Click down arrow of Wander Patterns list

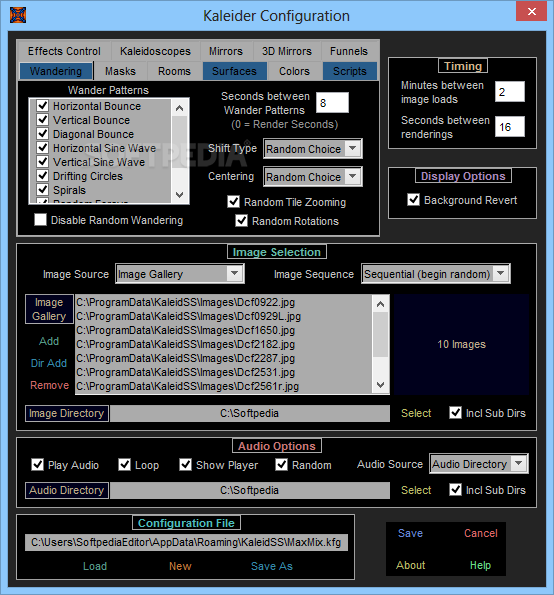click(x=180, y=195)
